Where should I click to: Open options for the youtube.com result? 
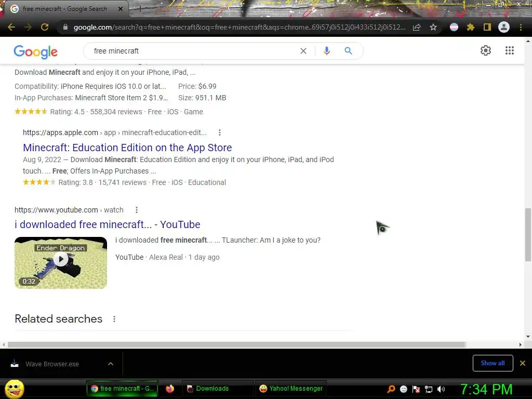tap(137, 210)
